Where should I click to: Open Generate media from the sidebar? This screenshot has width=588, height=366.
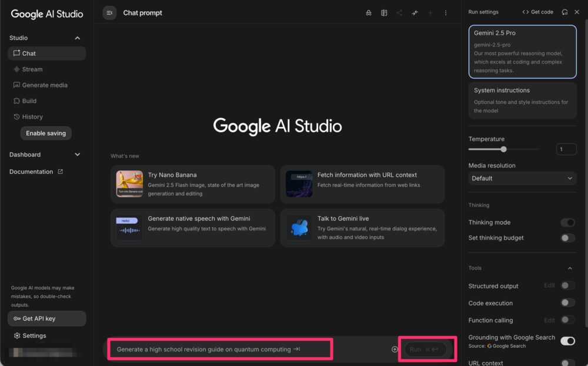click(x=44, y=85)
